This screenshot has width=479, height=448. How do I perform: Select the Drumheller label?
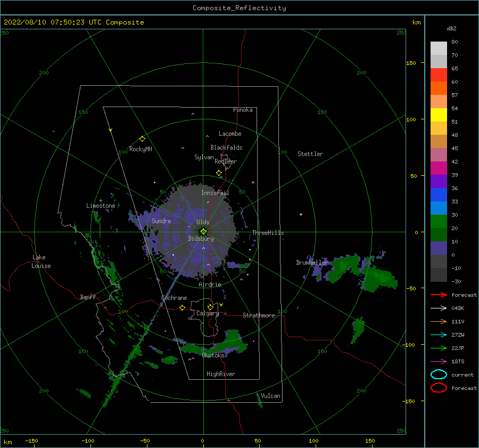pyautogui.click(x=312, y=263)
